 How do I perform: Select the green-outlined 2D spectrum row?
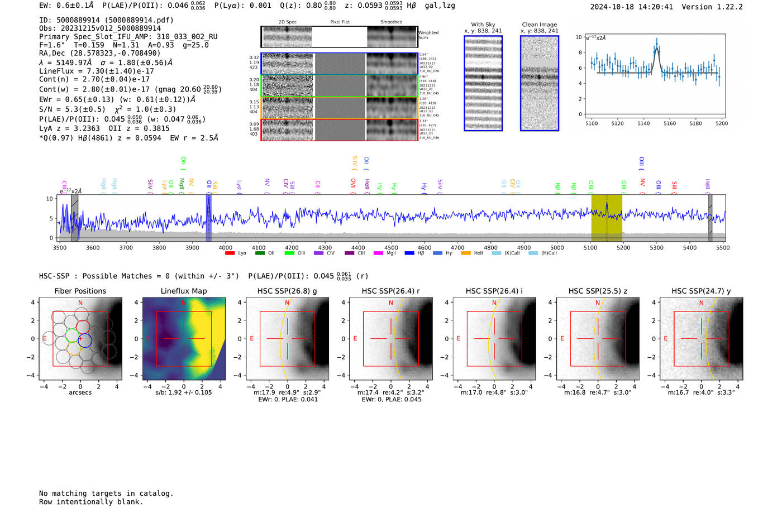coord(339,86)
